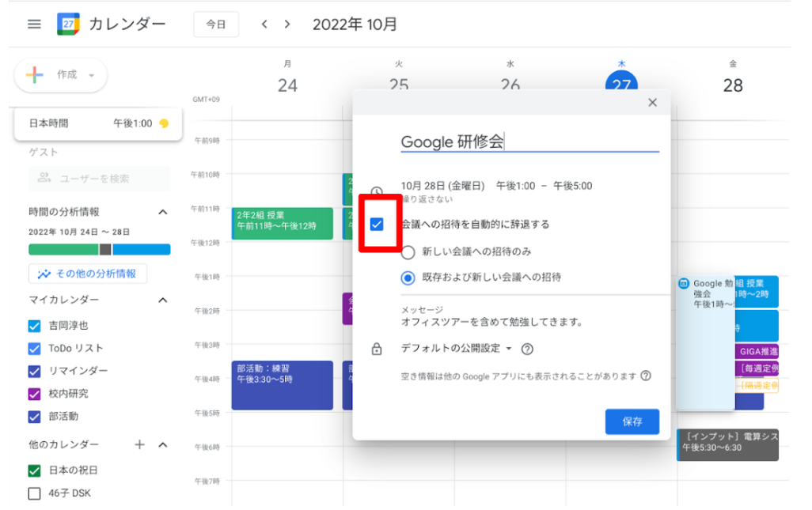Toggle the リマインダー checkbox
Viewport: 812px width, 510px height.
34,372
